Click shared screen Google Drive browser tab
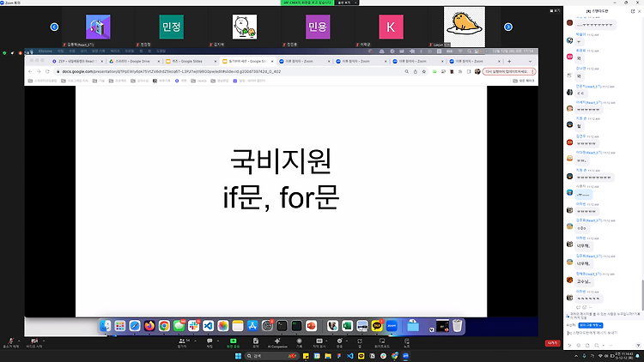 coord(134,61)
